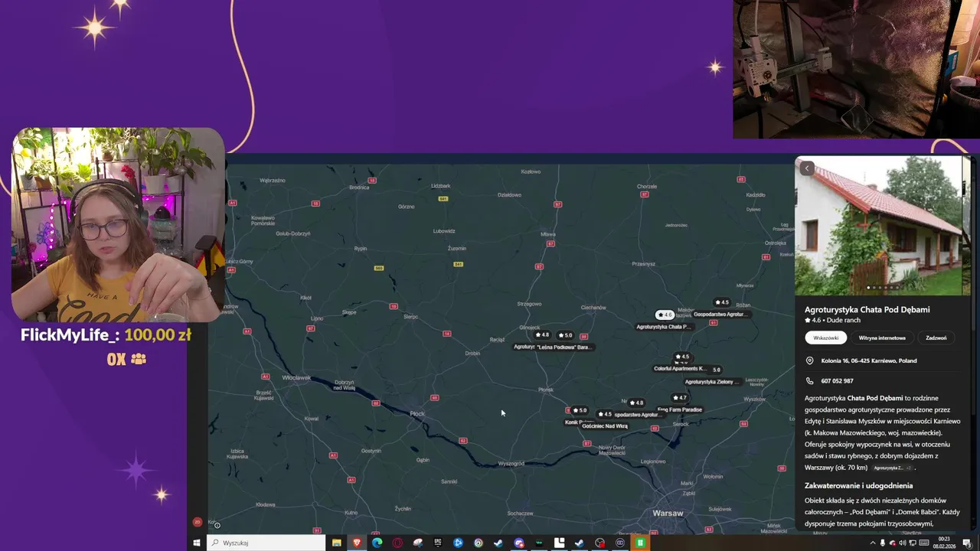Click the selected 4.6 rating marker
This screenshot has width=980, height=551.
(x=664, y=315)
